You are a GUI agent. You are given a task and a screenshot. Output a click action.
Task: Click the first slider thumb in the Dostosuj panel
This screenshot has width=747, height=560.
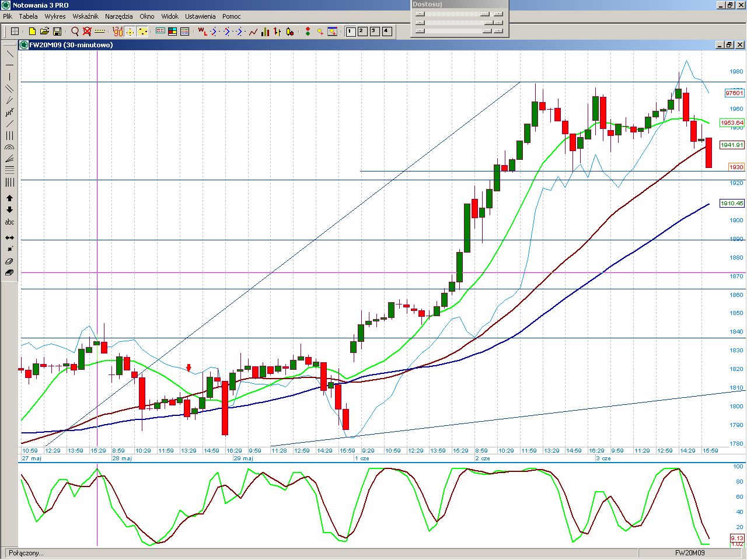485,14
